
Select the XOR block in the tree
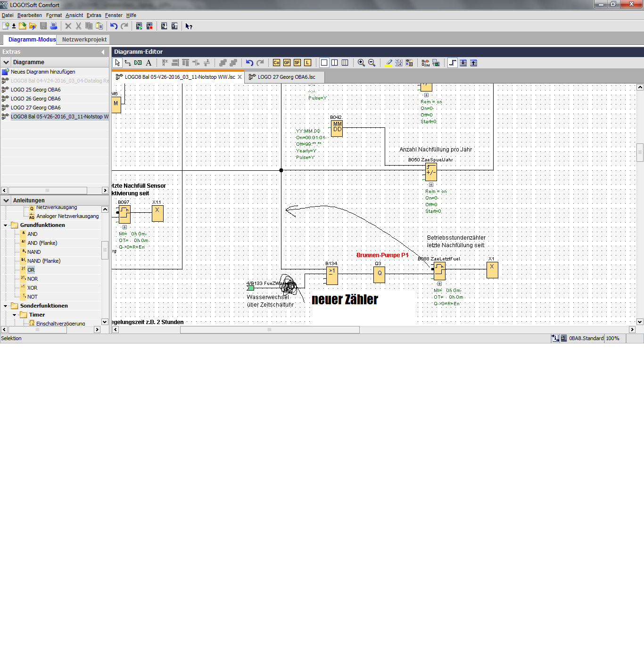32,288
